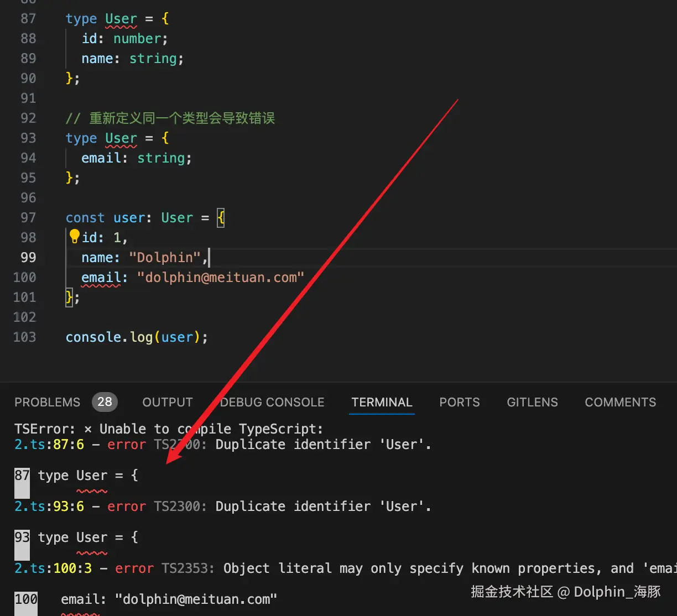Open terminal link 2.ts:93:6
The width and height of the screenshot is (677, 616).
pyautogui.click(x=49, y=507)
